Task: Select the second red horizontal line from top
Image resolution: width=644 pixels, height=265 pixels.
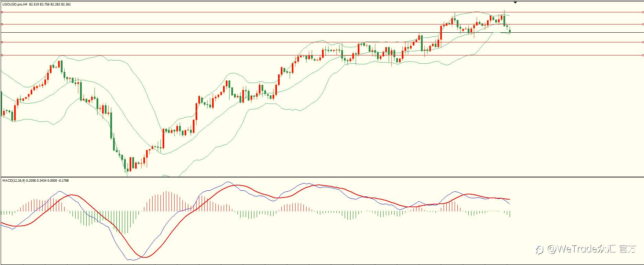Action: tap(322, 24)
